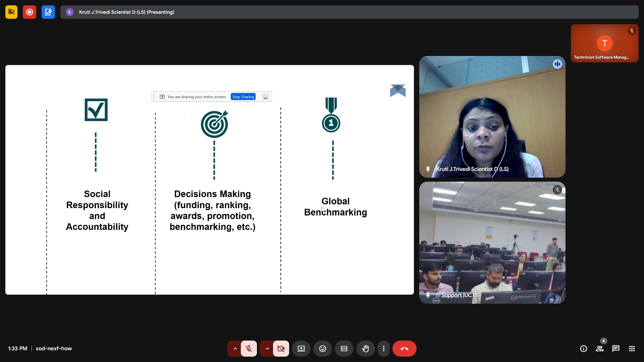The width and height of the screenshot is (644, 362).
Task: Click the blue transcript notes icon
Action: pyautogui.click(x=48, y=12)
